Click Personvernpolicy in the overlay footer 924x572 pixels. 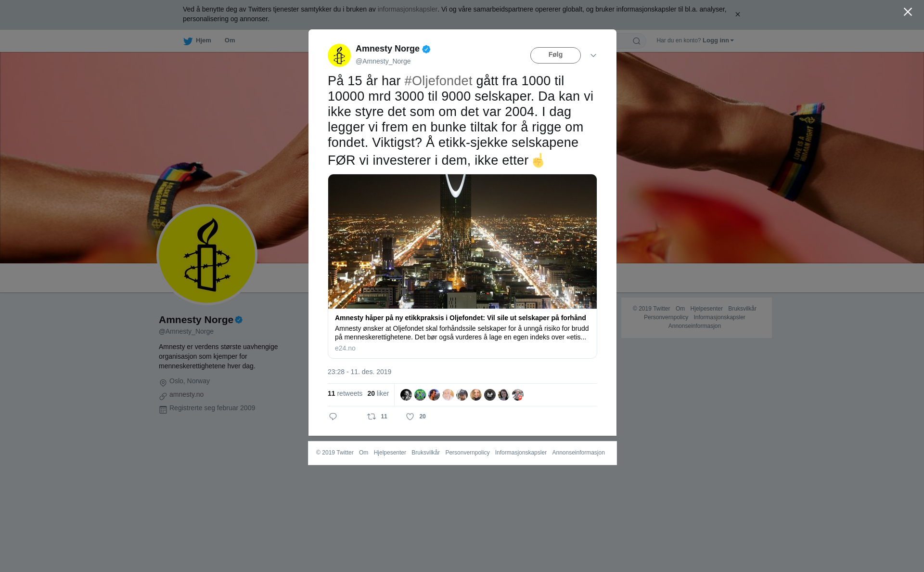tap(467, 453)
